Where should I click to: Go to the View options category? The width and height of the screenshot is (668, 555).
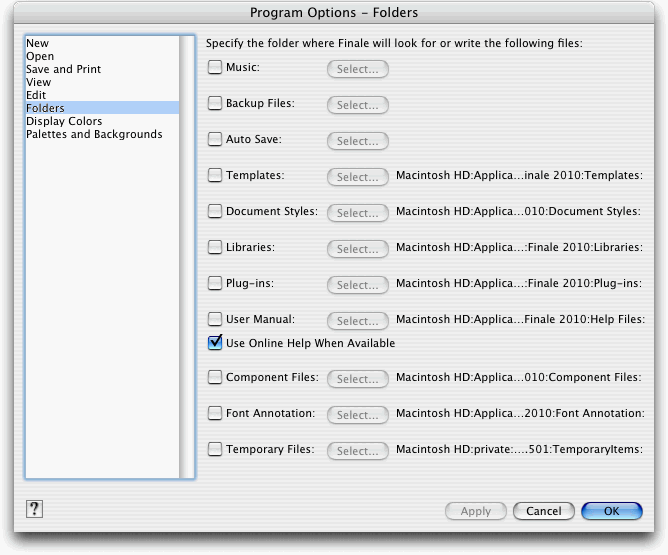tap(102, 82)
